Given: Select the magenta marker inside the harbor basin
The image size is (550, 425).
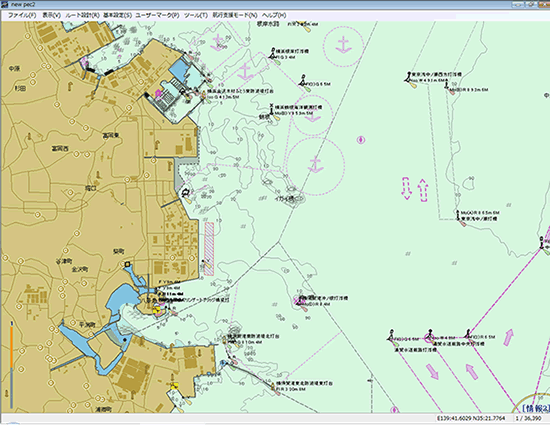Looking at the screenshot, I should pos(158,93).
